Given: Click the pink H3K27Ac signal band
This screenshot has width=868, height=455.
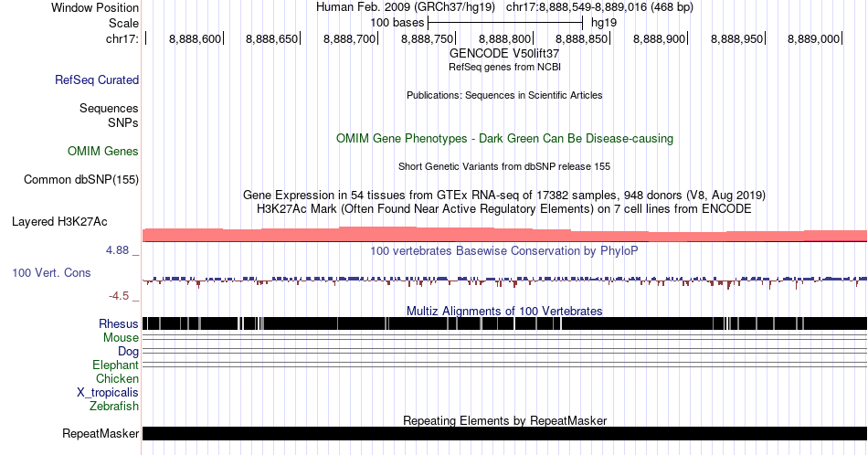Looking at the screenshot, I should click(504, 234).
